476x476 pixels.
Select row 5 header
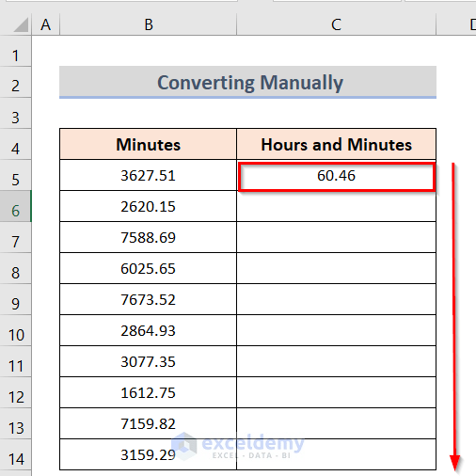(x=15, y=175)
